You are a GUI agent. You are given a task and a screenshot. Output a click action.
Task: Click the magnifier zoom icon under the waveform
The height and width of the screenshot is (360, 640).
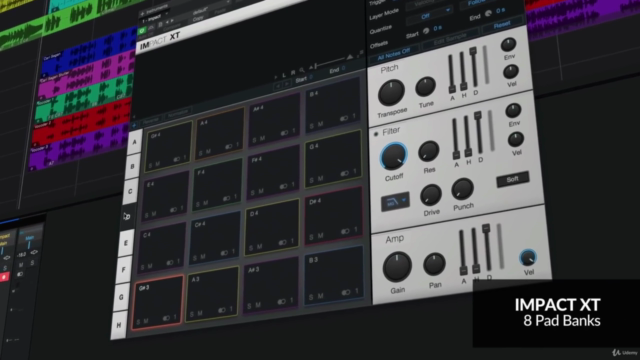pos(302,70)
